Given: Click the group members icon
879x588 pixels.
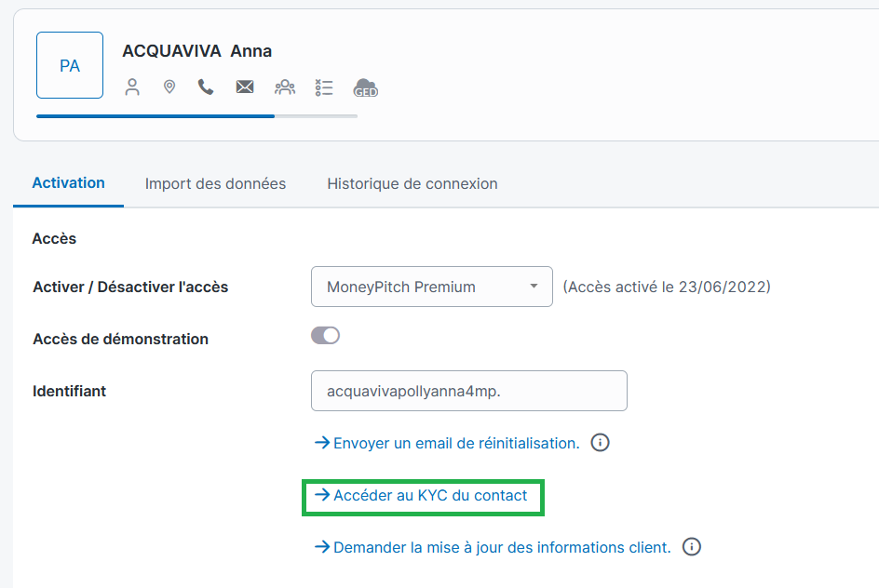Looking at the screenshot, I should click(x=284, y=87).
